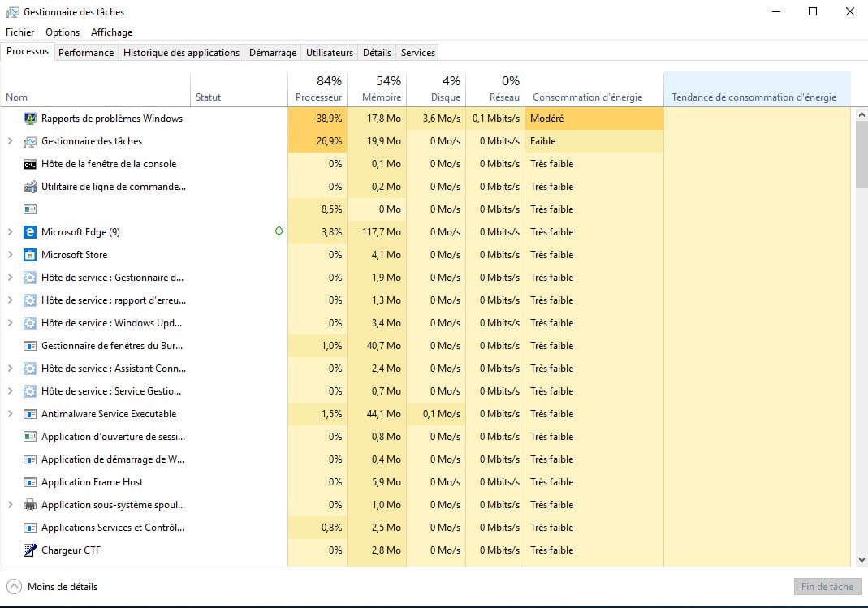Image resolution: width=868 pixels, height=608 pixels.
Task: Sort by the Mémoire column header
Action: click(x=377, y=89)
